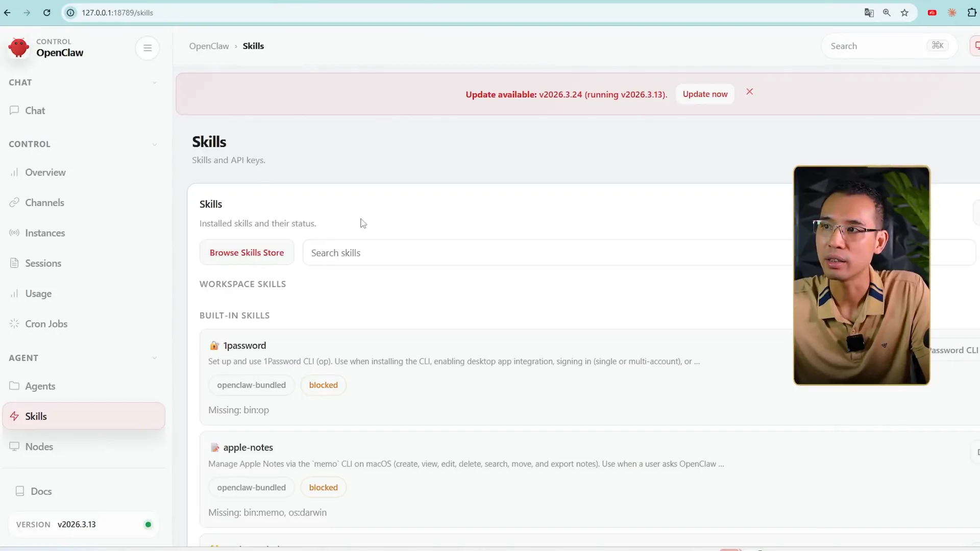Click the 1password lock icon
This screenshot has width=980, height=551.
click(214, 346)
